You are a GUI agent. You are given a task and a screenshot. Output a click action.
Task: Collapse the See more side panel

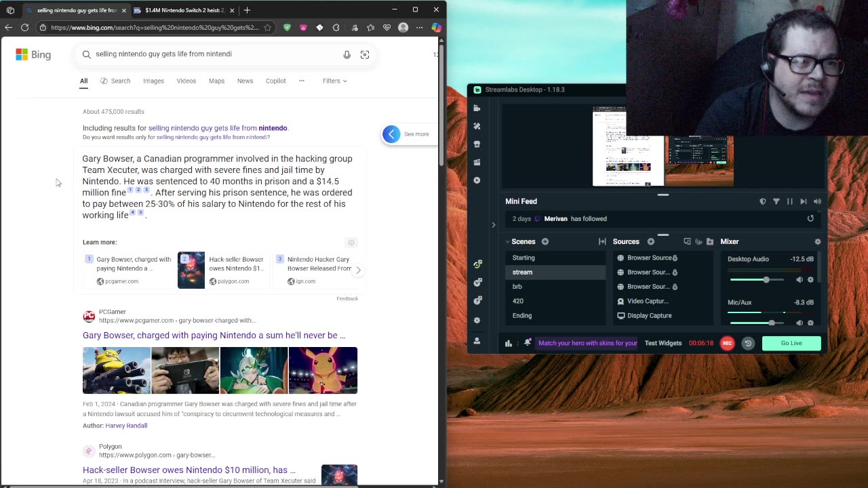(x=391, y=134)
